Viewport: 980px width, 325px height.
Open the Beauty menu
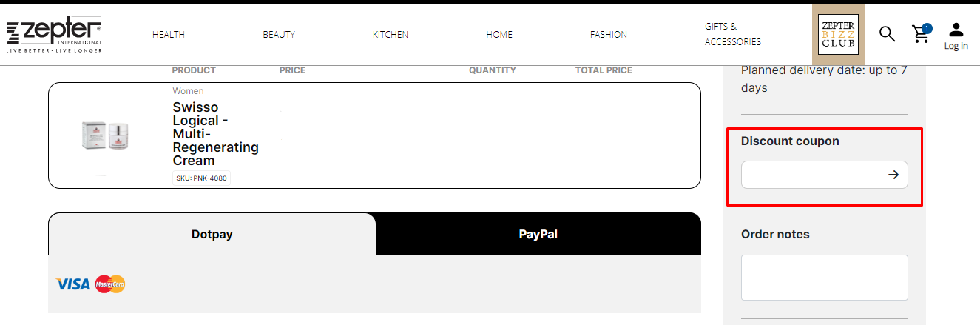tap(279, 35)
